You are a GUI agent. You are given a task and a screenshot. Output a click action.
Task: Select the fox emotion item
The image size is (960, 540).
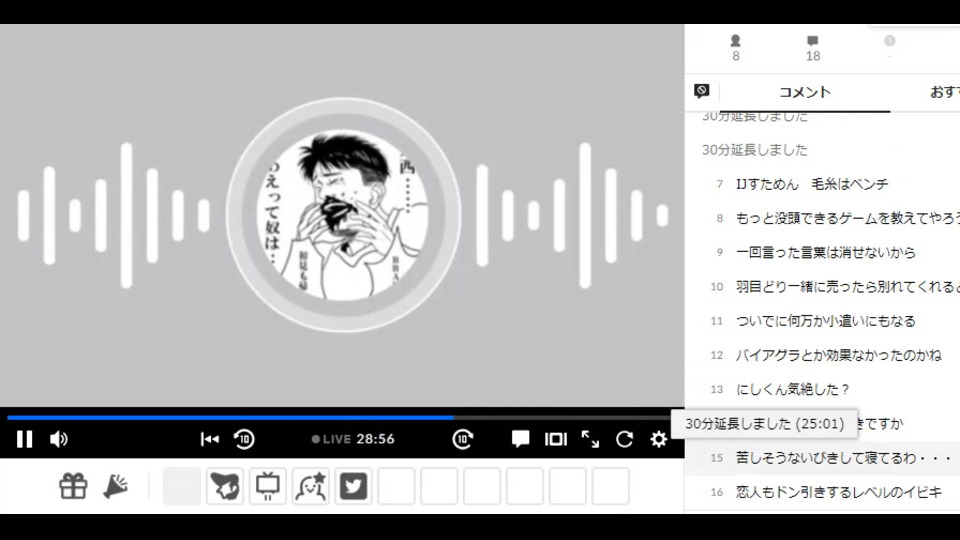225,486
